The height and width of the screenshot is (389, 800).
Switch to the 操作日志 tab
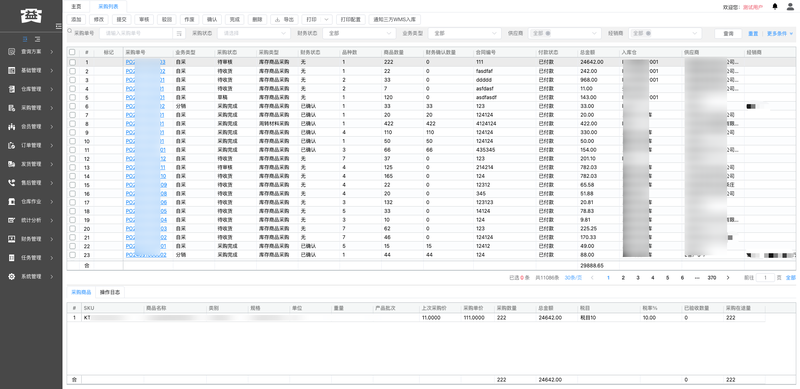pos(109,293)
